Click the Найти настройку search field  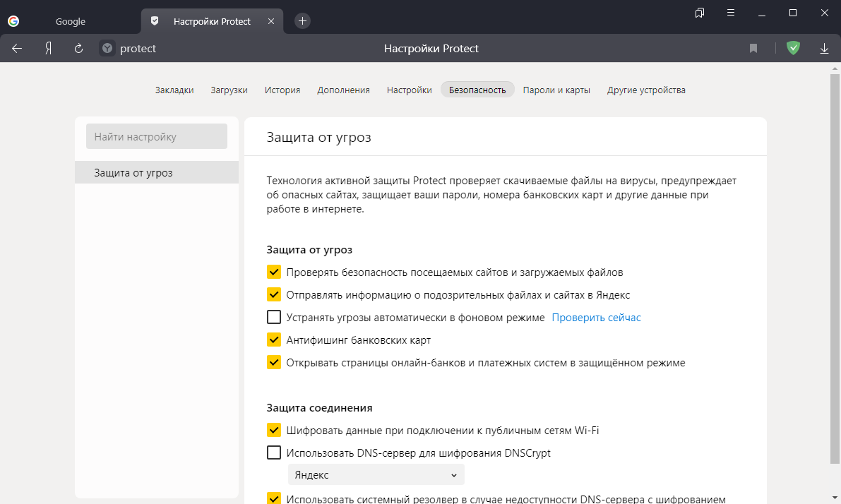[x=156, y=137]
